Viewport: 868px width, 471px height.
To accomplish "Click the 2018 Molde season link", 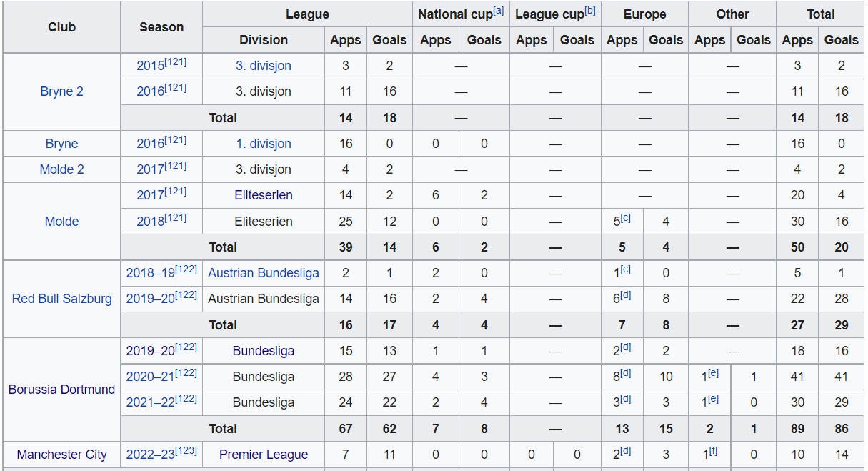I will point(150,222).
